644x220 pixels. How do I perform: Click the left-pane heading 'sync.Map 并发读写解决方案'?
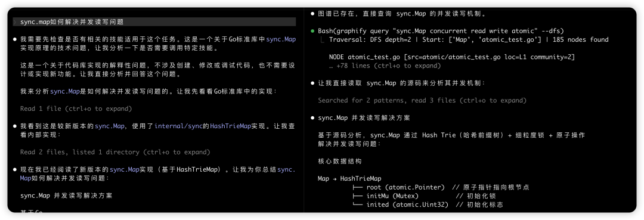(66, 196)
